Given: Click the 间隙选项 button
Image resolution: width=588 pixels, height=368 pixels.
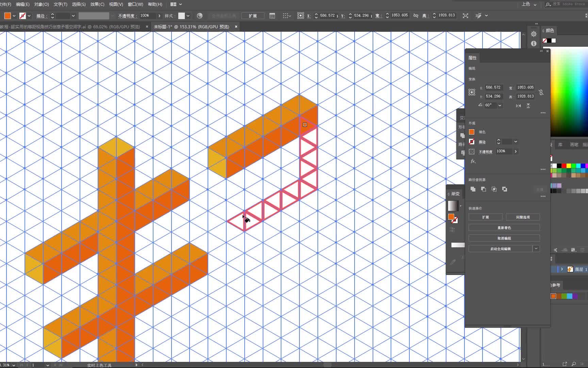Looking at the screenshot, I should [x=523, y=217].
